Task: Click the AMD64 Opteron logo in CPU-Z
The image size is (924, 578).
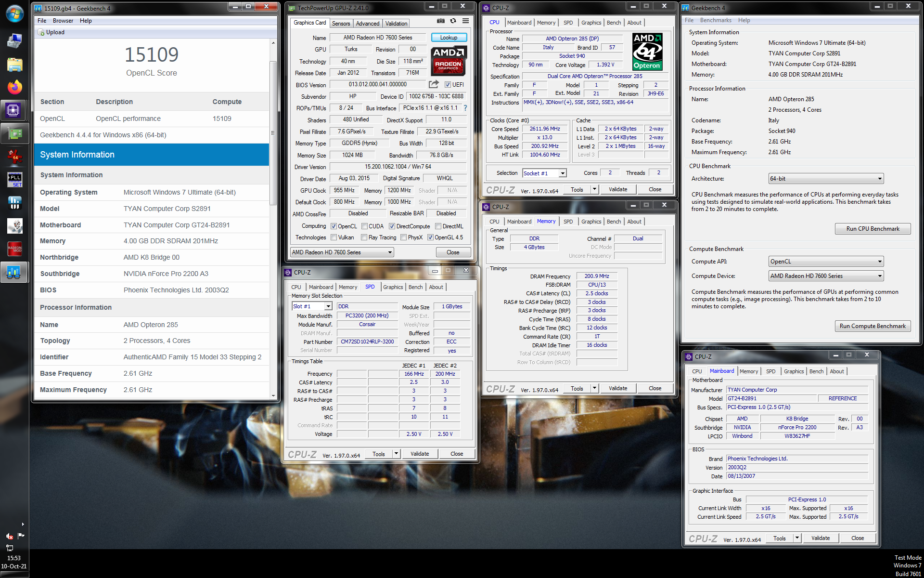Action: [x=647, y=52]
